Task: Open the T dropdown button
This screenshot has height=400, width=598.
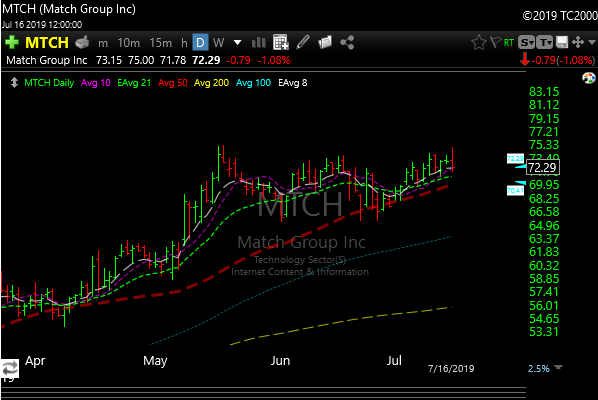Action: coord(545,42)
